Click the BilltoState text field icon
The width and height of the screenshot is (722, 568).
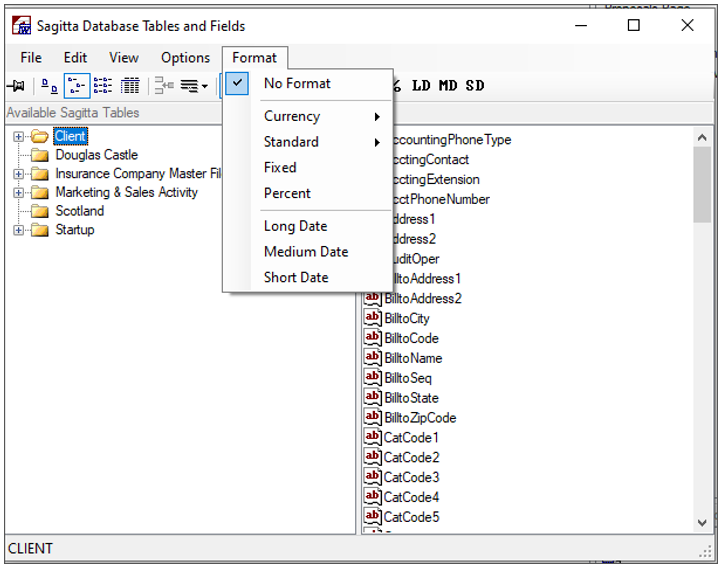coord(372,397)
